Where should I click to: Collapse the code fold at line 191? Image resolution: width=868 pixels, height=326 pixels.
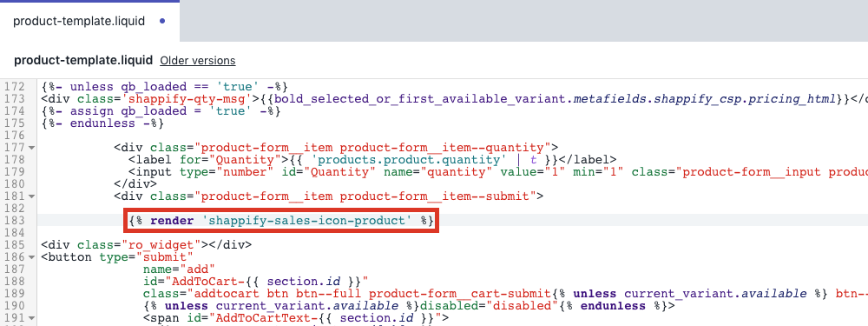tap(31, 318)
